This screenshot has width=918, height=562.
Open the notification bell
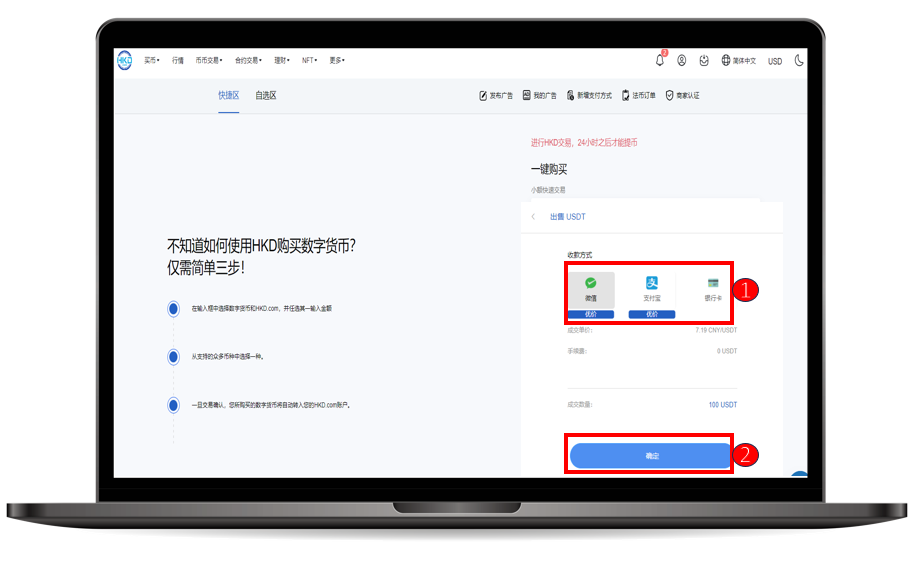(x=660, y=60)
